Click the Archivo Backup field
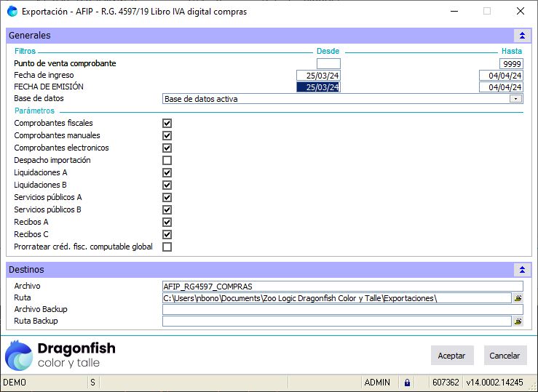 point(343,310)
